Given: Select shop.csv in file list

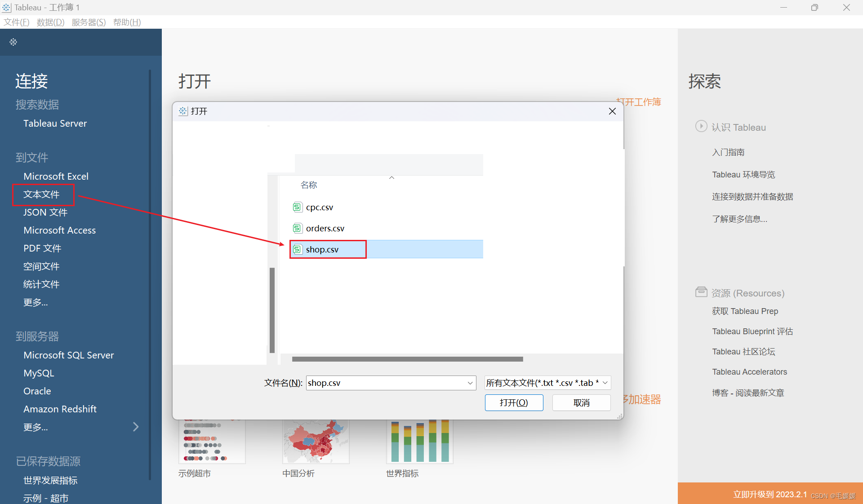Looking at the screenshot, I should [x=387, y=249].
